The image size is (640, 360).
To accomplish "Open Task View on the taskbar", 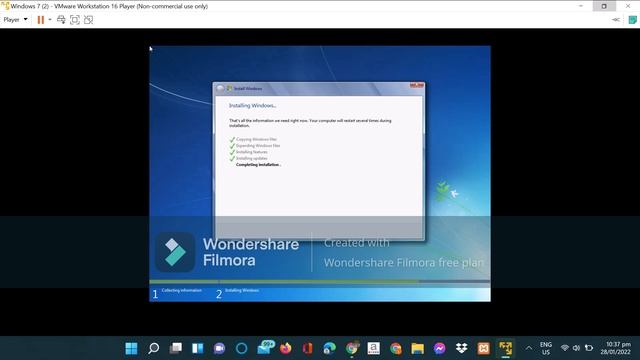I will pos(176,348).
